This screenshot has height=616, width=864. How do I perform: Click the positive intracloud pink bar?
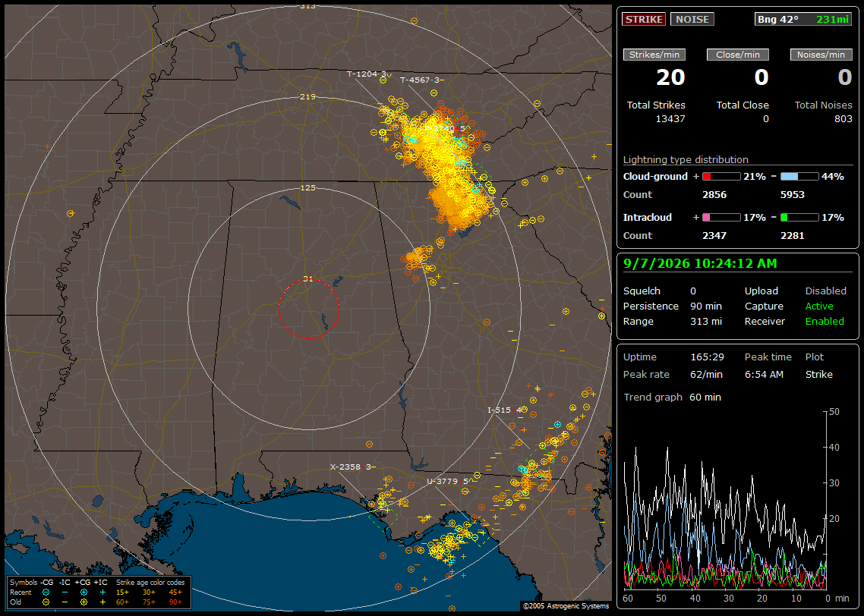coord(721,218)
